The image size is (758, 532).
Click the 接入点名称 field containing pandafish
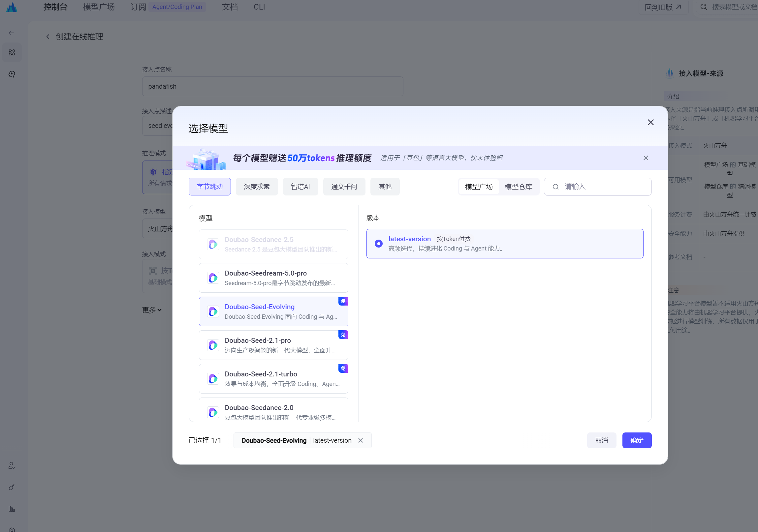tap(272, 86)
